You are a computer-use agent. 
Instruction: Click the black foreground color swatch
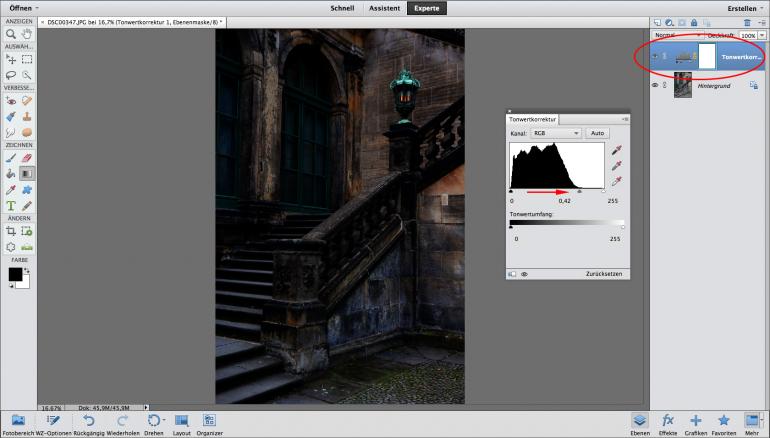tap(14, 274)
